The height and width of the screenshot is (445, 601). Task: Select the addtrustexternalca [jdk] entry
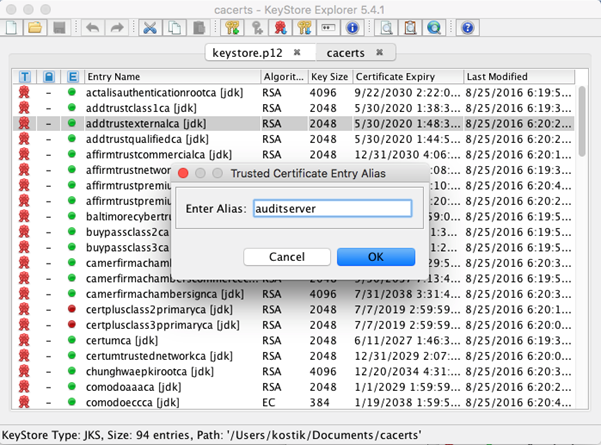click(x=293, y=123)
